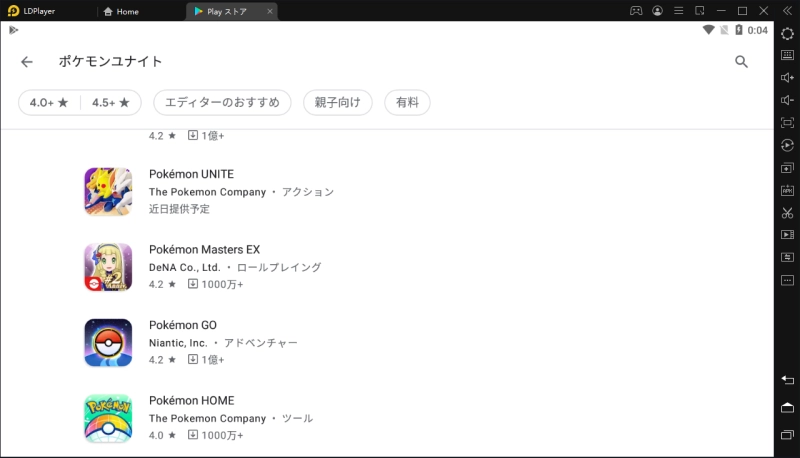The height and width of the screenshot is (458, 800).
Task: Open the LDPlayer hamburger menu
Action: click(679, 11)
